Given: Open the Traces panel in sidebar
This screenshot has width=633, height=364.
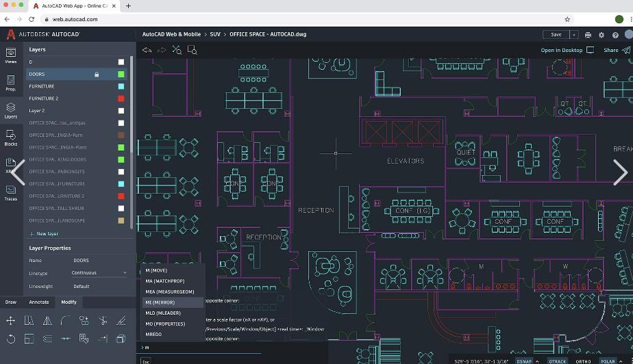Looking at the screenshot, I should [x=11, y=193].
